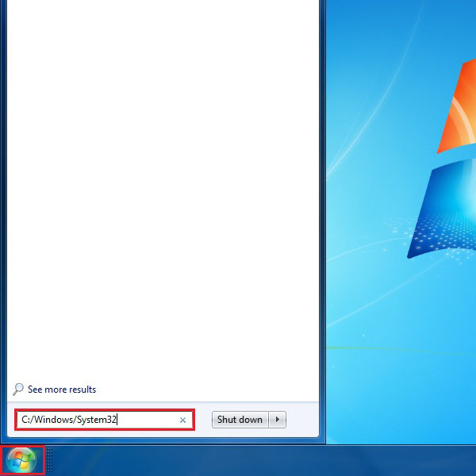Click the taskbar dotted grip handle
Screen dimensions: 476x476
[49, 460]
